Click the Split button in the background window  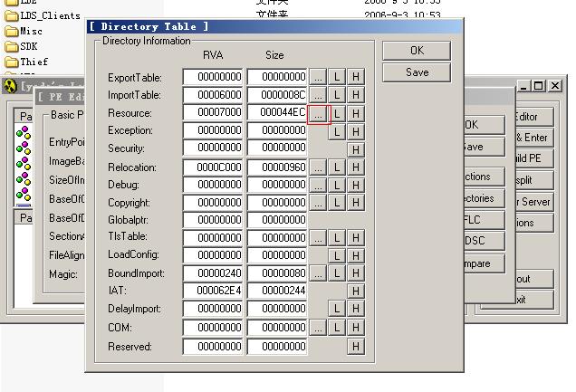coord(534,180)
